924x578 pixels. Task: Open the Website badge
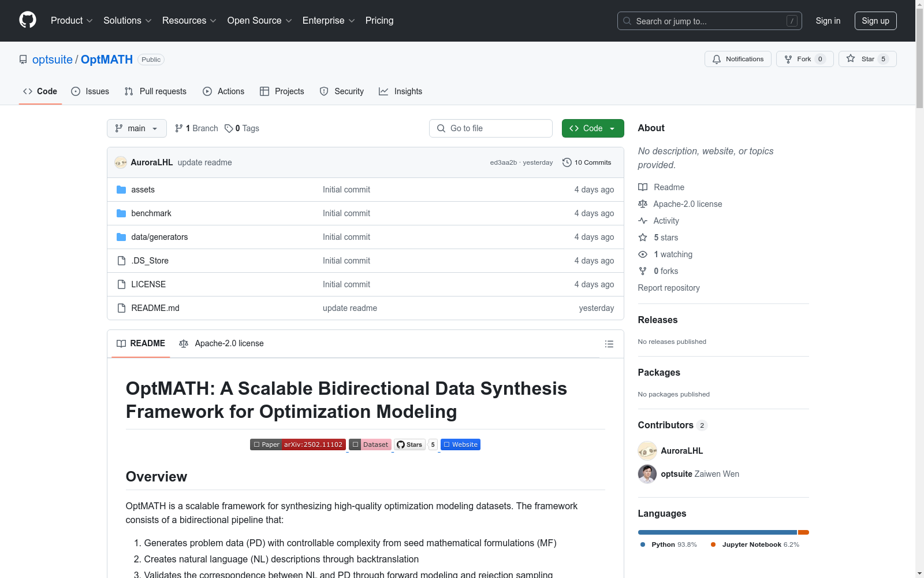tap(460, 444)
